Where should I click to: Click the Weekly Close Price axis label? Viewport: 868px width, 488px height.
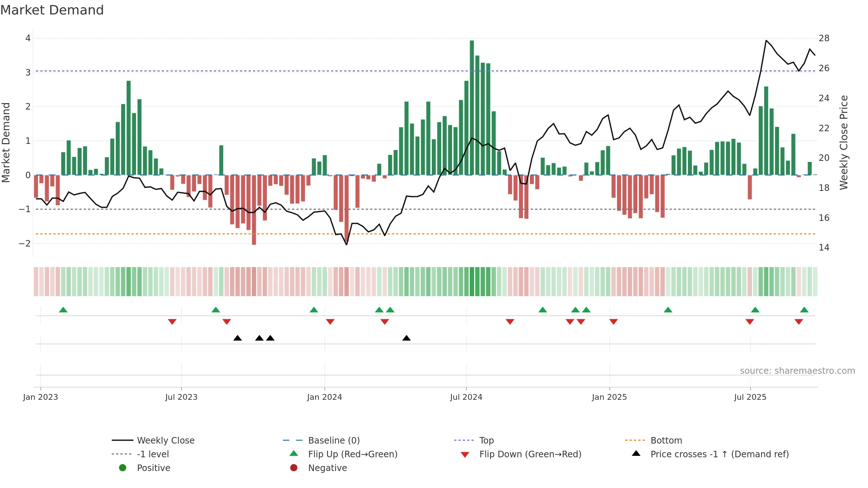click(844, 142)
